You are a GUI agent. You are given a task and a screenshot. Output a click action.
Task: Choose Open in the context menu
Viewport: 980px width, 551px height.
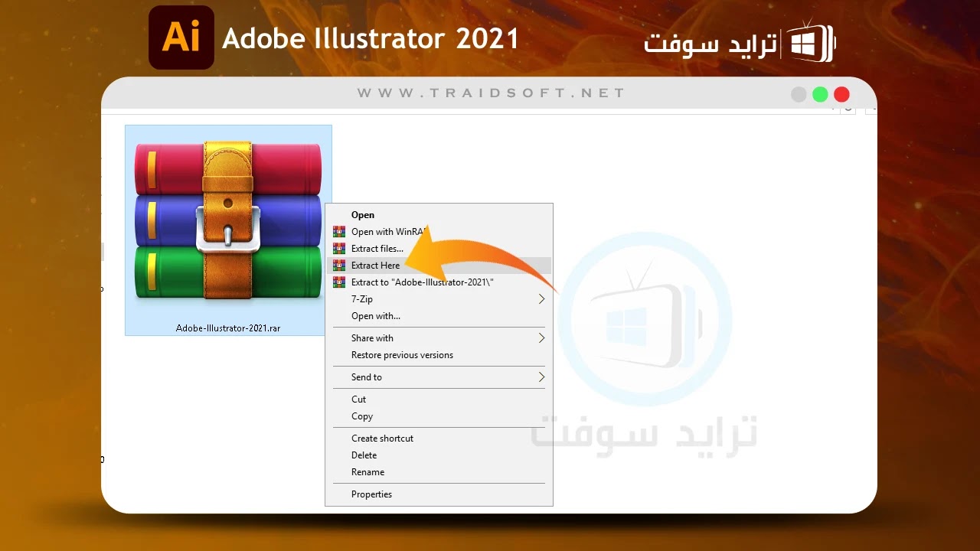(x=439, y=215)
